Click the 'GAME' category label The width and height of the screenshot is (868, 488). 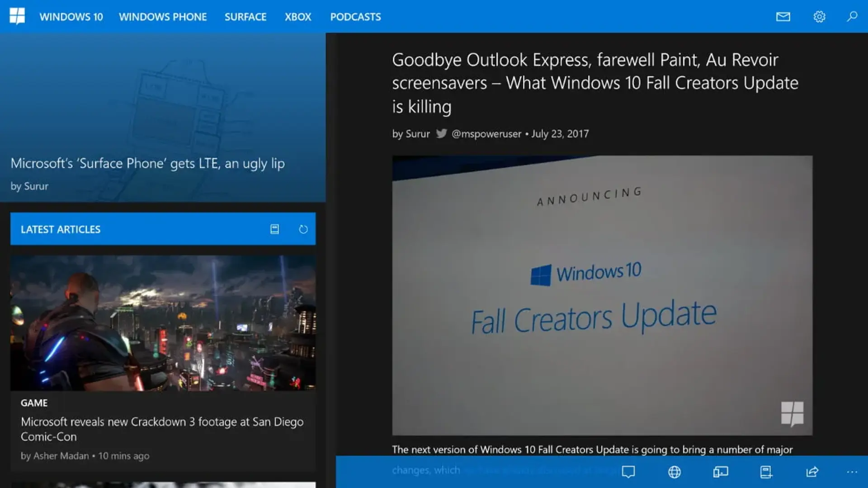(34, 403)
